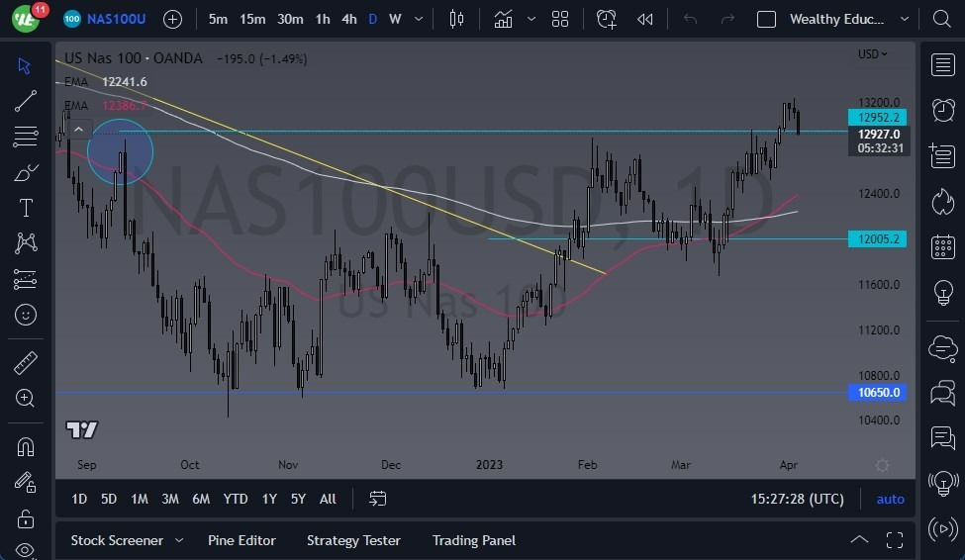
Task: Open the user profile avatar menu
Action: [x=25, y=19]
